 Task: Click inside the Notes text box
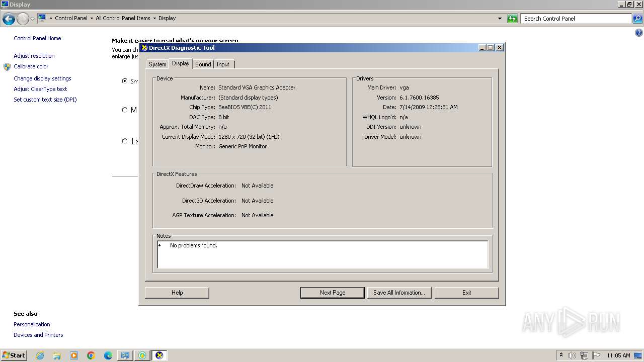coord(323,255)
